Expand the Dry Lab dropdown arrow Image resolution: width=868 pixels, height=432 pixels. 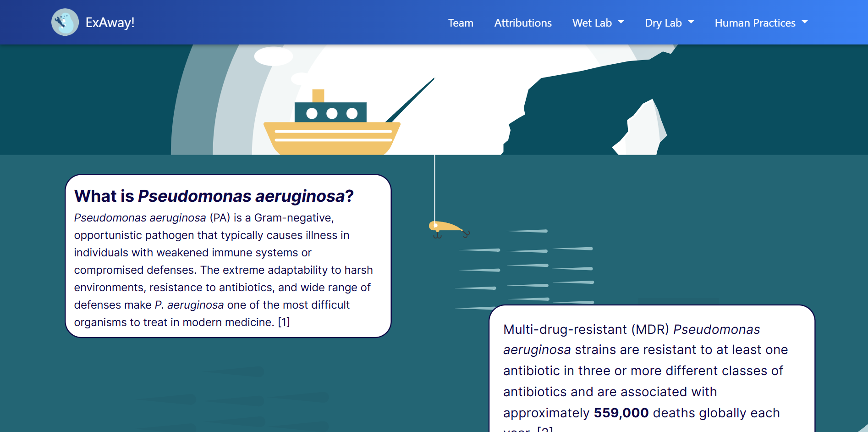tap(691, 22)
